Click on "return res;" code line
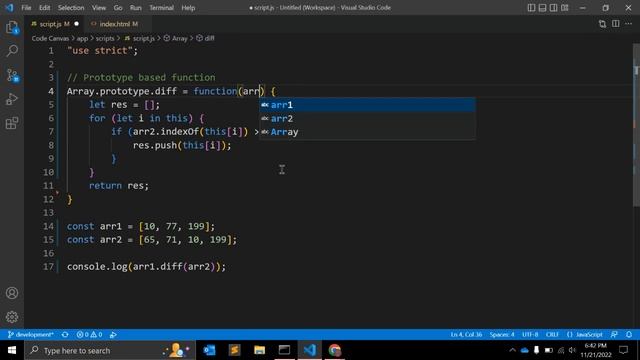Image resolution: width=640 pixels, height=360 pixels. [x=119, y=186]
